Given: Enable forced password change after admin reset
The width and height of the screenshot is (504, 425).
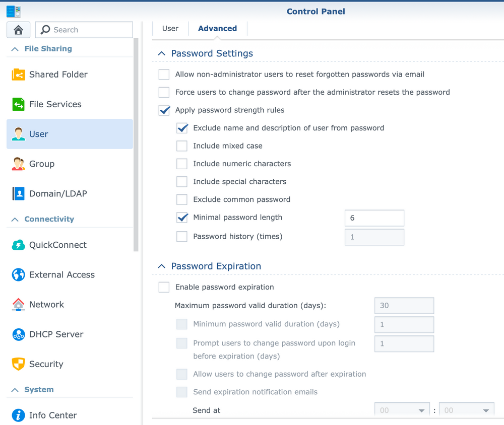Looking at the screenshot, I should point(163,92).
